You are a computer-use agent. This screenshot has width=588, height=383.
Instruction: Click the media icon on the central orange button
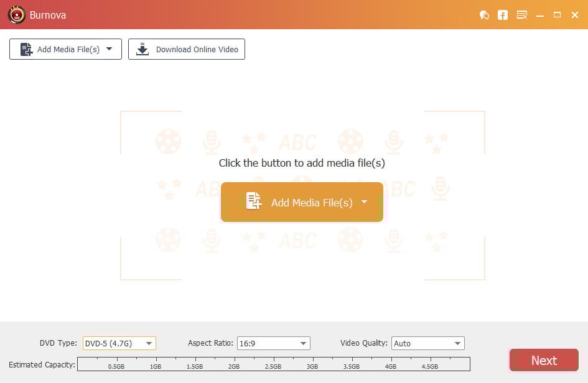[x=254, y=201]
